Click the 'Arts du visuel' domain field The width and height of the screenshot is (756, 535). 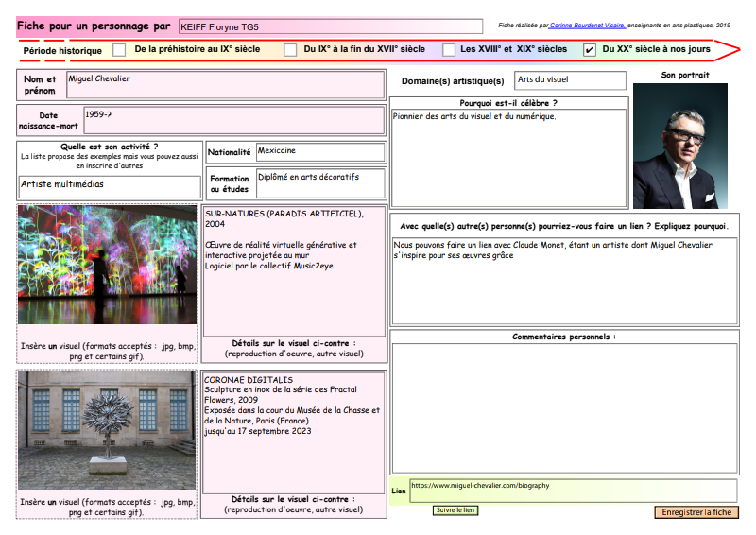click(x=570, y=80)
